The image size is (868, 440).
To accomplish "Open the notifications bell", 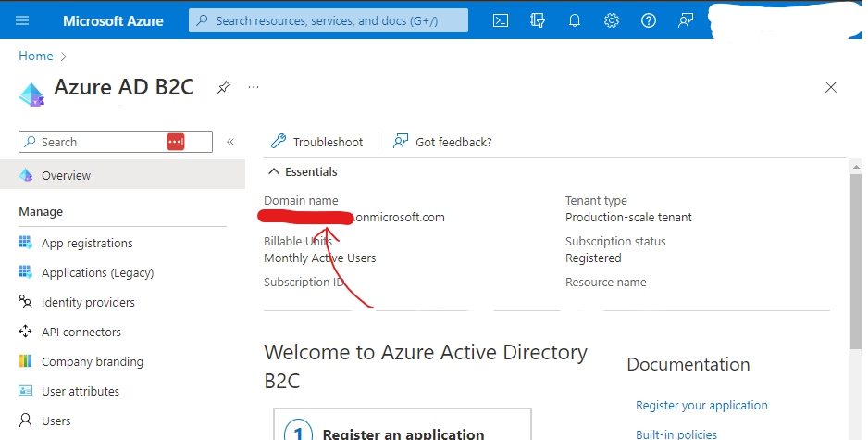I will (x=575, y=20).
